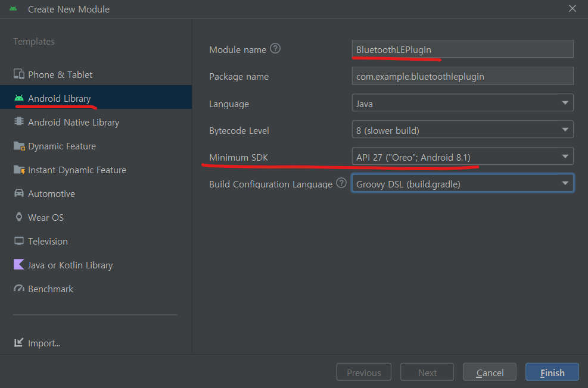Screen dimensions: 588x388
Task: Click the Import arrow icon
Action: [x=18, y=342]
